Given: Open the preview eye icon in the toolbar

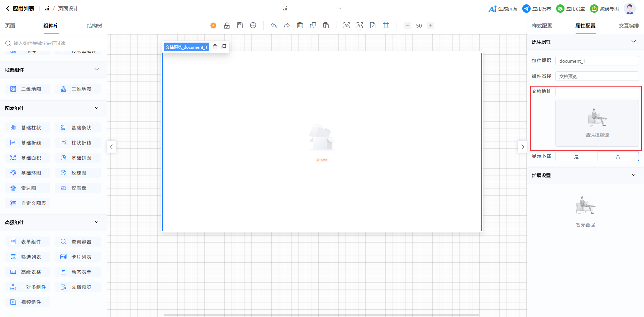Looking at the screenshot, I should [346, 25].
